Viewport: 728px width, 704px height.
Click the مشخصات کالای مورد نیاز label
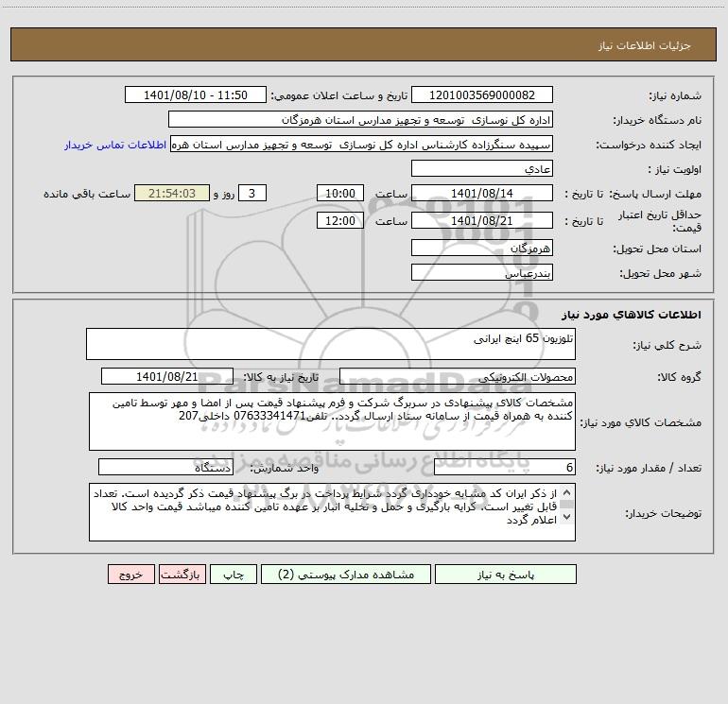[x=640, y=422]
